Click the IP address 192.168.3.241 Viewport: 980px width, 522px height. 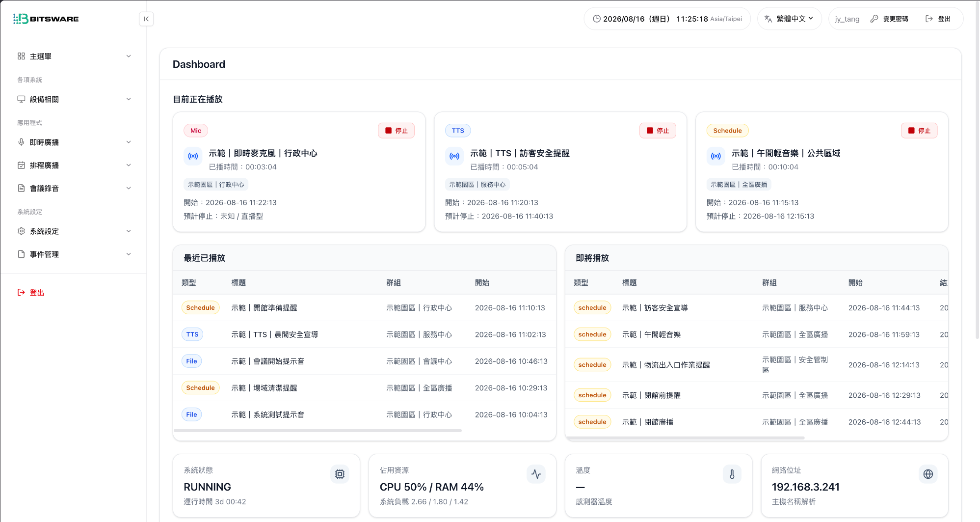pos(806,487)
